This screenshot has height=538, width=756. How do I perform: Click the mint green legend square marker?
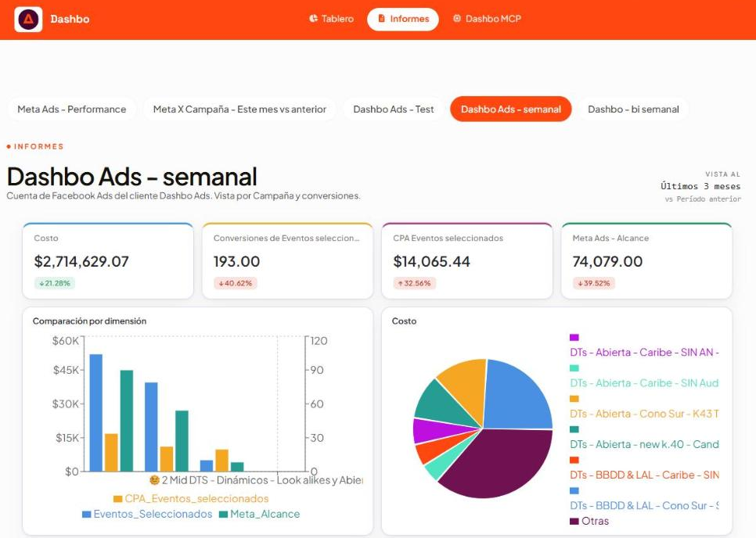574,368
